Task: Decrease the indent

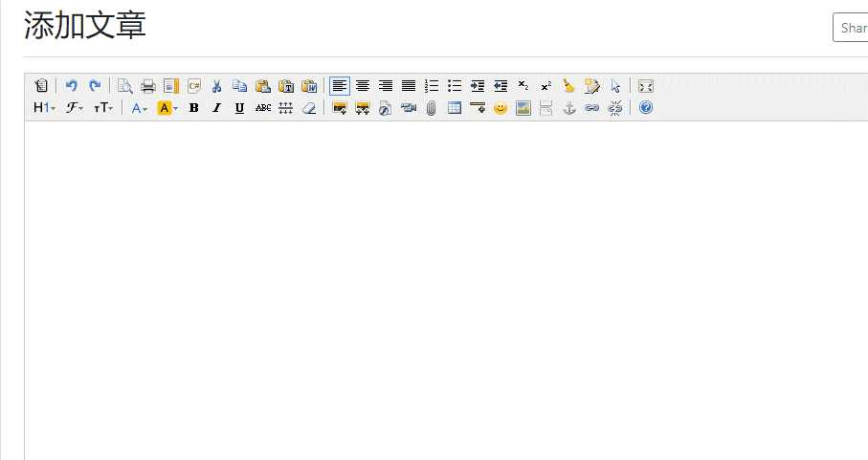Action: (501, 86)
